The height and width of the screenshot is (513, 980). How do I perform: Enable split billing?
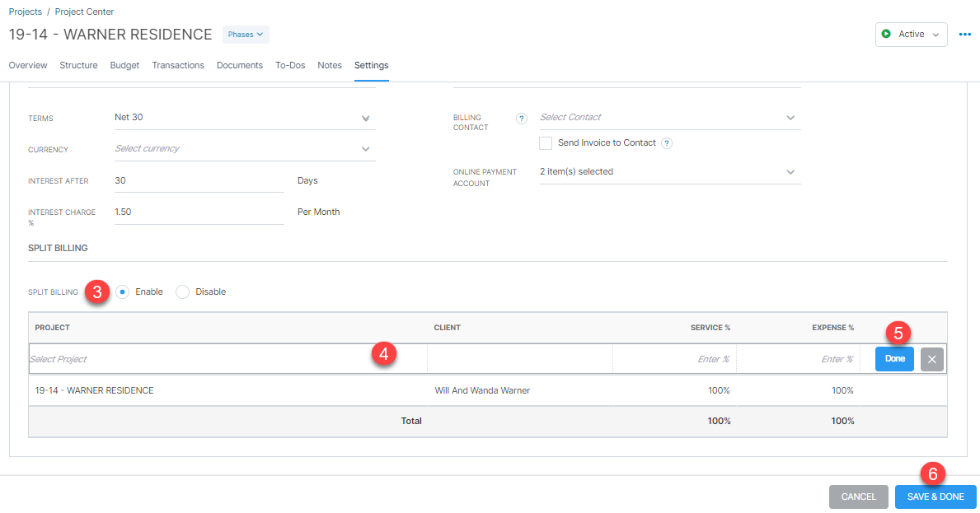pyautogui.click(x=121, y=291)
